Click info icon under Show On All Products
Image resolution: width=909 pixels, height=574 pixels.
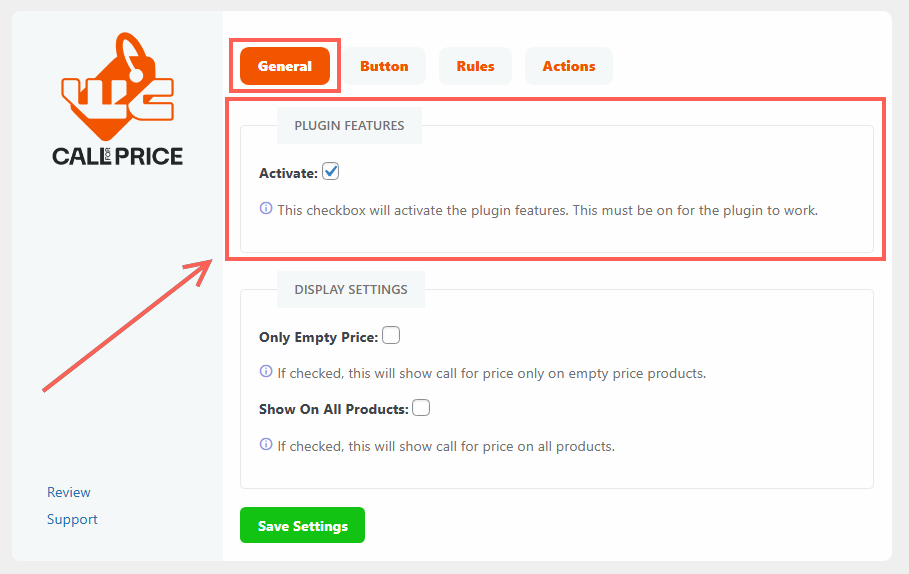266,444
